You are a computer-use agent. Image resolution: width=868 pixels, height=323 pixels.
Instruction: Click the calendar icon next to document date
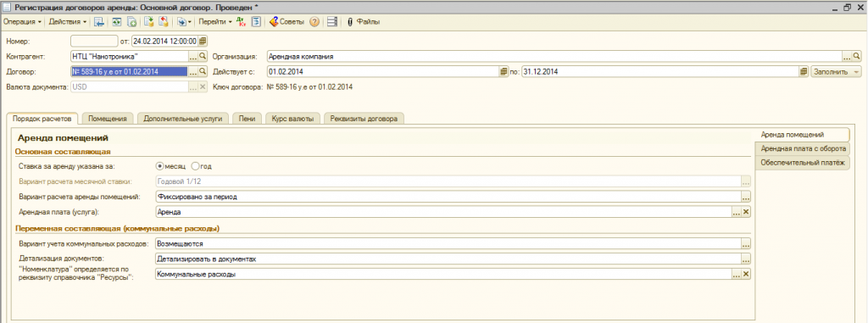203,41
